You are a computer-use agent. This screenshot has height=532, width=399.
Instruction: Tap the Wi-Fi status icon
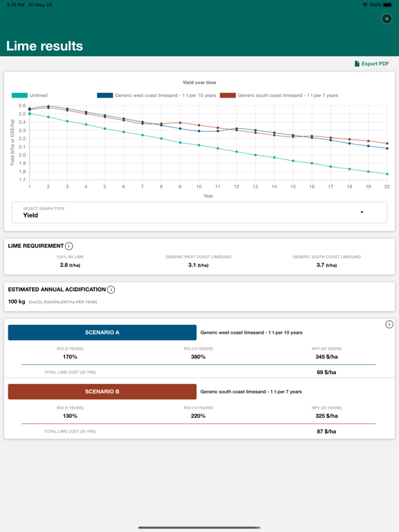click(x=365, y=5)
